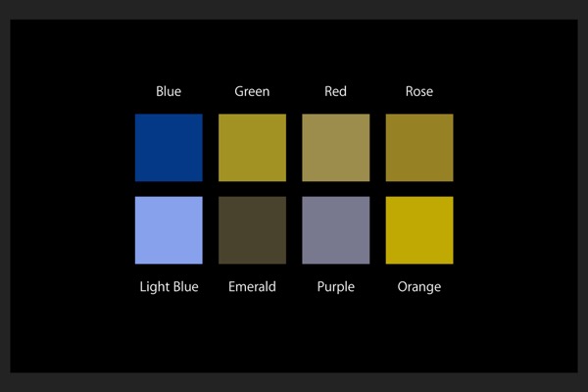This screenshot has height=392, width=588.
Task: Select the Emerald caption text
Action: tap(252, 287)
